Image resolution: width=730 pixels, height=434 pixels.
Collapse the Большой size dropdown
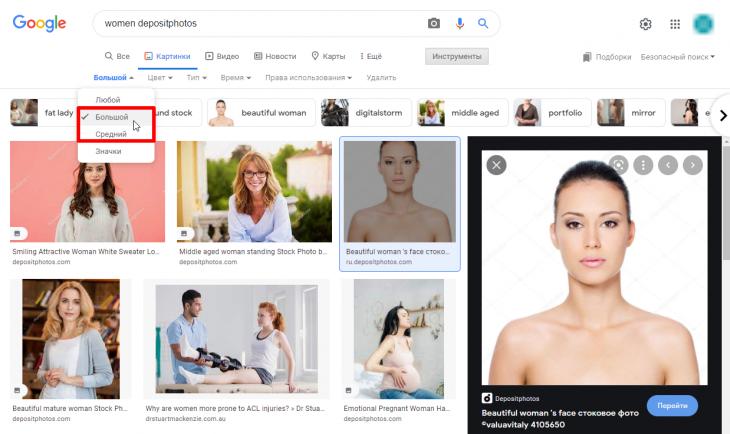(x=114, y=77)
